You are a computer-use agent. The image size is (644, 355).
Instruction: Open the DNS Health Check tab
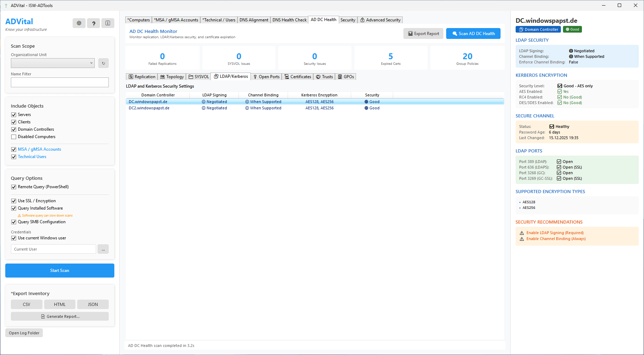(x=289, y=20)
